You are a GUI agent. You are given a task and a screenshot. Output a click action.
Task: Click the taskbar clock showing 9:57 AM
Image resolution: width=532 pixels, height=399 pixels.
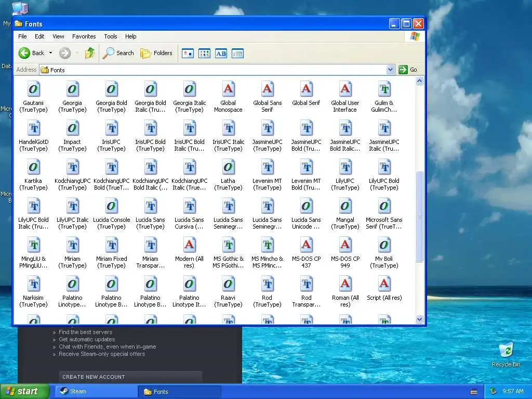click(513, 391)
